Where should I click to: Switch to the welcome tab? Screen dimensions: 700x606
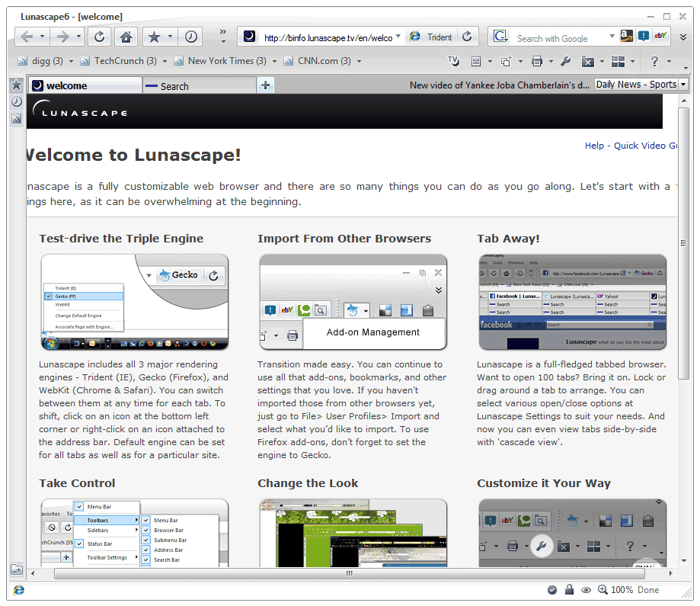click(85, 85)
